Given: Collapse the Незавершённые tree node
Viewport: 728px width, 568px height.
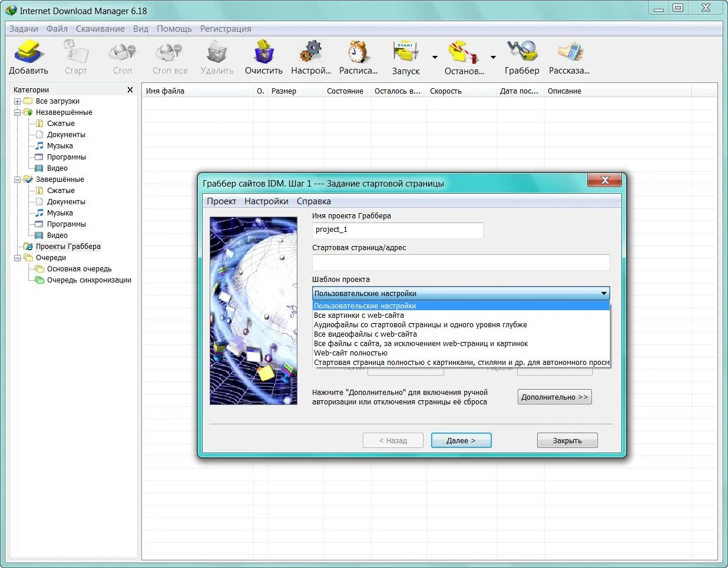Looking at the screenshot, I should 18,112.
